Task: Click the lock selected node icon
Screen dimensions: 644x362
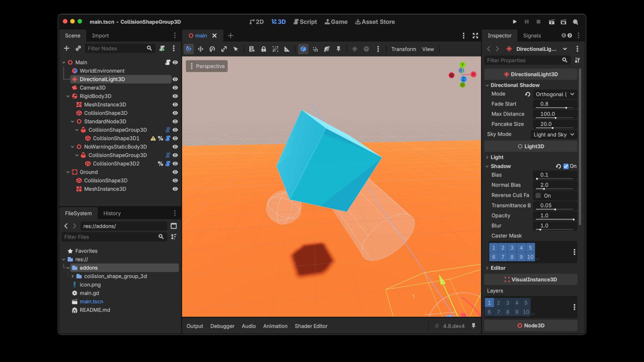Action: click(x=264, y=49)
